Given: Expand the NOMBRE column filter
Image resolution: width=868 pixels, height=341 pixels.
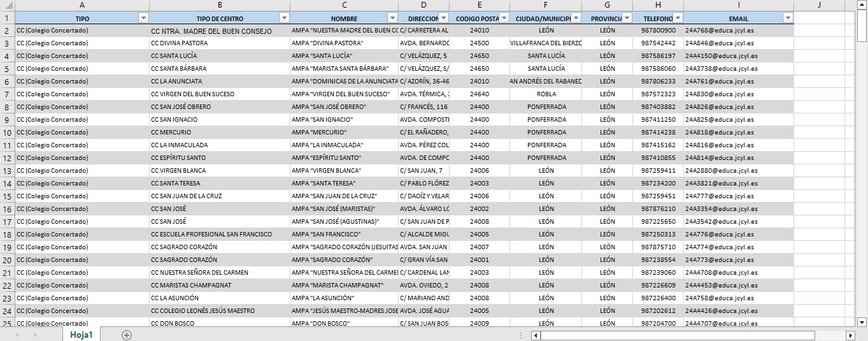Looking at the screenshot, I should pyautogui.click(x=392, y=18).
